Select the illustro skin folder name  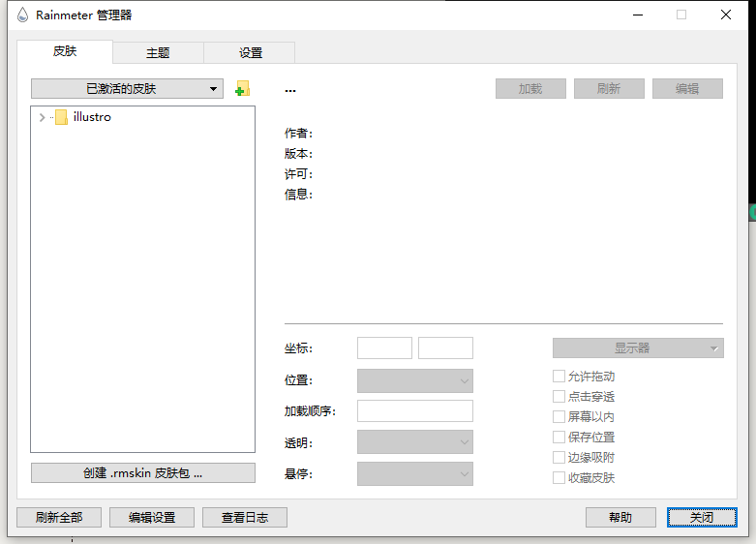coord(92,117)
